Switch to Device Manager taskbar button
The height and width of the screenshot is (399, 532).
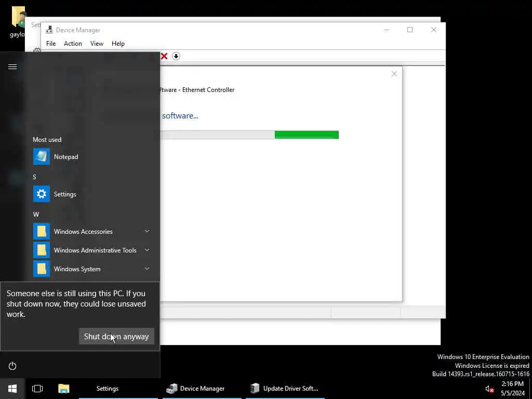(x=202, y=389)
